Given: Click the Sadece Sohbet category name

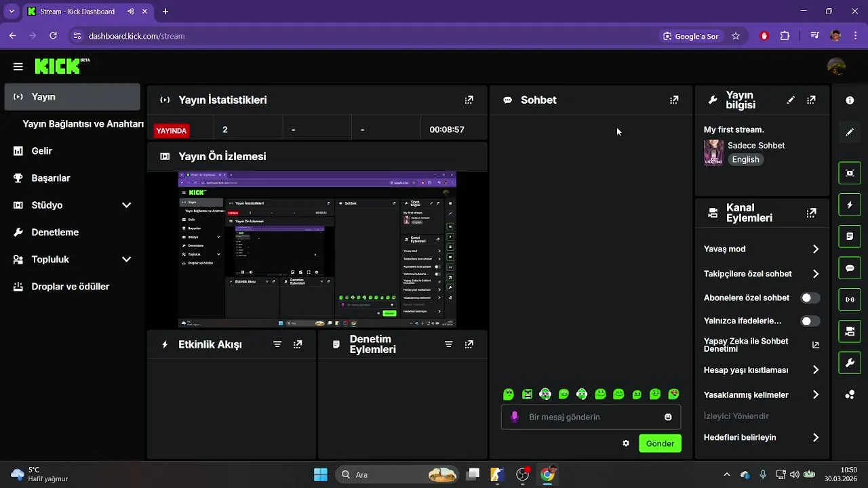Looking at the screenshot, I should [x=756, y=146].
